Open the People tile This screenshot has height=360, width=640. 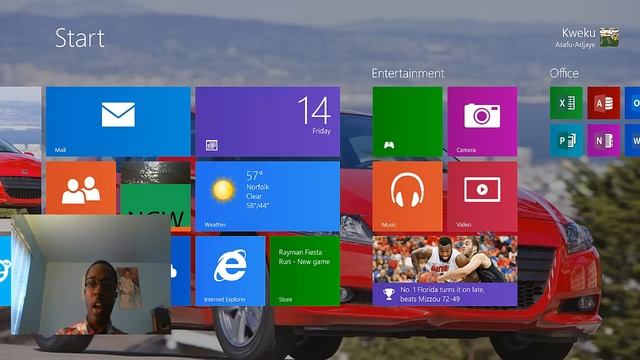pos(81,188)
